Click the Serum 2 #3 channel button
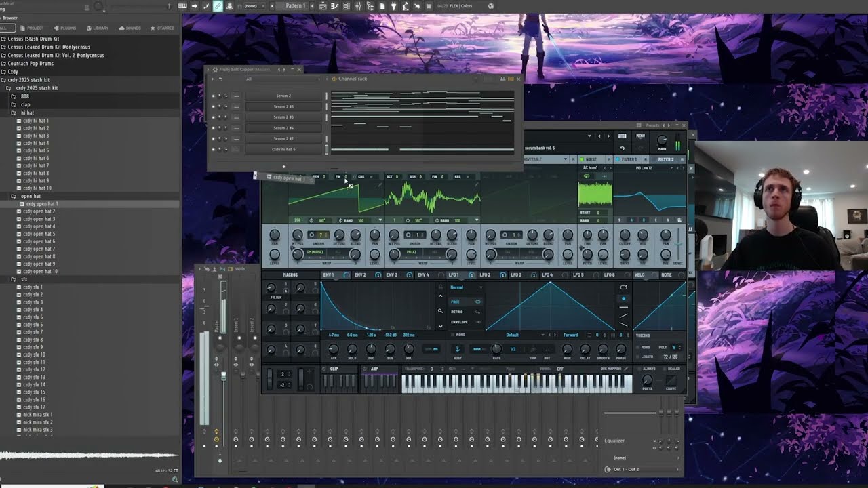The height and width of the screenshot is (488, 868). 283,117
